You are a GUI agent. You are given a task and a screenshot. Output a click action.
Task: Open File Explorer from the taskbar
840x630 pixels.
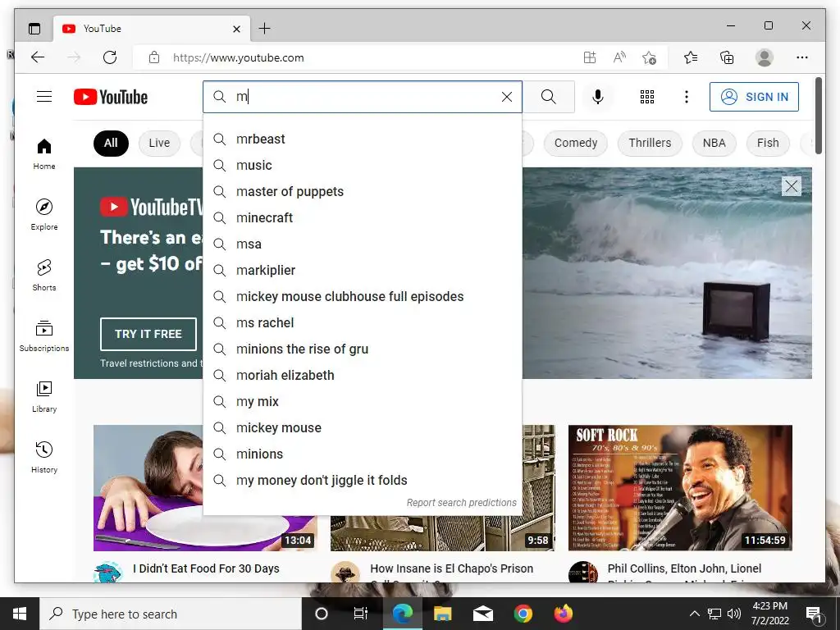pyautogui.click(x=442, y=614)
